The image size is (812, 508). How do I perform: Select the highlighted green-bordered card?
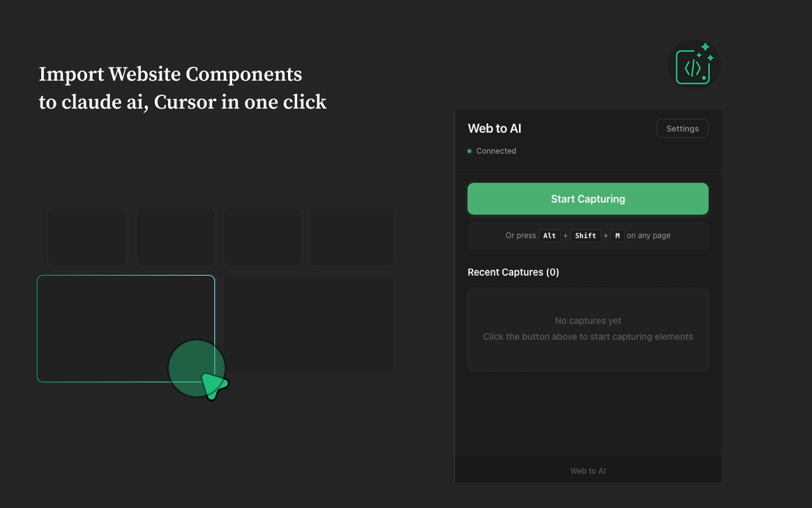tap(126, 328)
